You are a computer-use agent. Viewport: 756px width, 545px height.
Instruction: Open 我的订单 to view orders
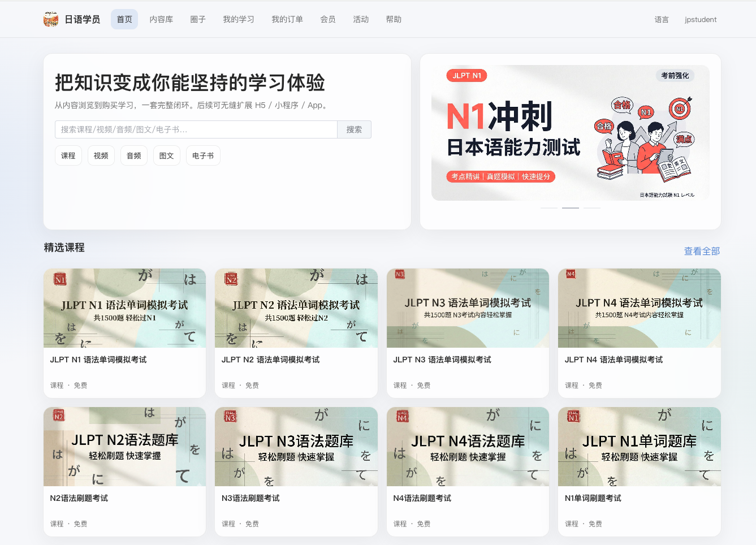pyautogui.click(x=287, y=19)
